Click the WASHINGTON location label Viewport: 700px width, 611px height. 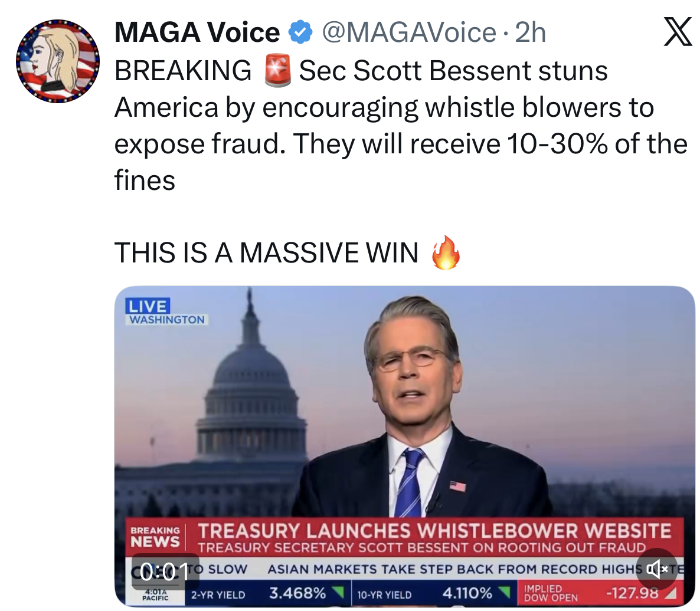(167, 320)
